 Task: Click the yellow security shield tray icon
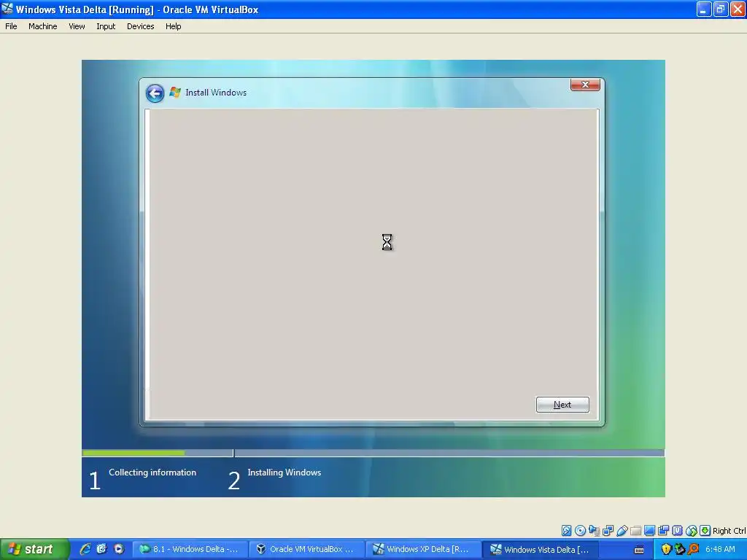tap(666, 549)
